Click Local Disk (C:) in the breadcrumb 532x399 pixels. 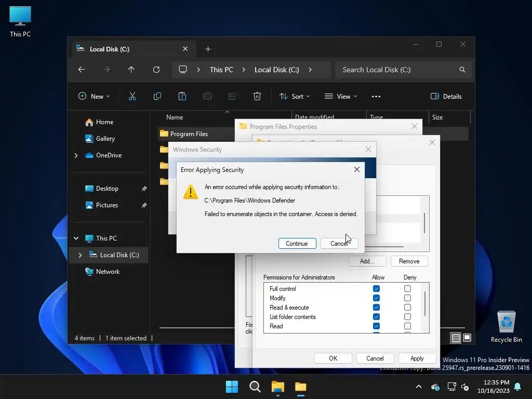coord(277,70)
